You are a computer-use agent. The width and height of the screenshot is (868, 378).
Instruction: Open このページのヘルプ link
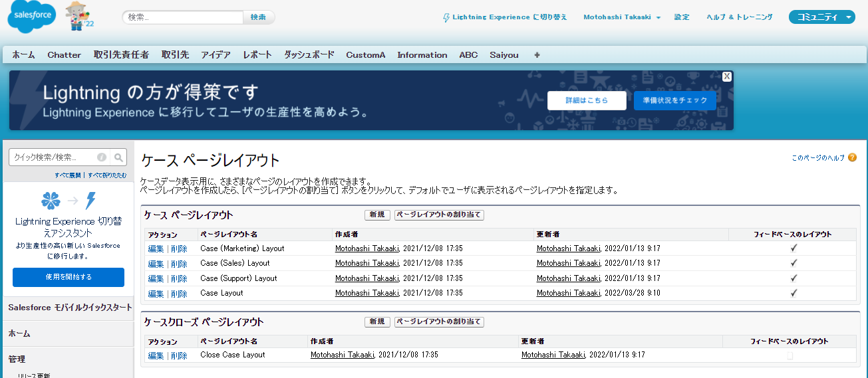pyautogui.click(x=818, y=157)
